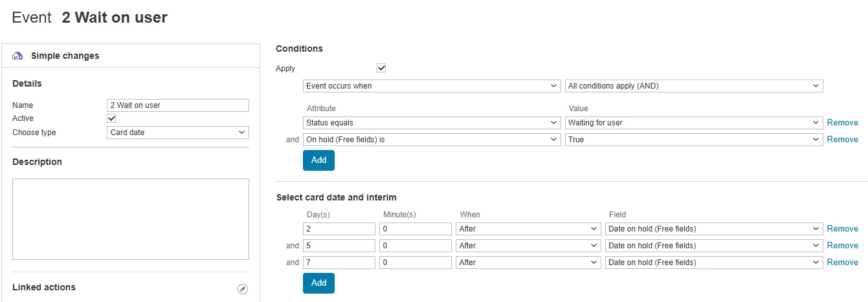Click the Simple changes module icon
Viewport: 868px width, 302px height.
tap(18, 56)
